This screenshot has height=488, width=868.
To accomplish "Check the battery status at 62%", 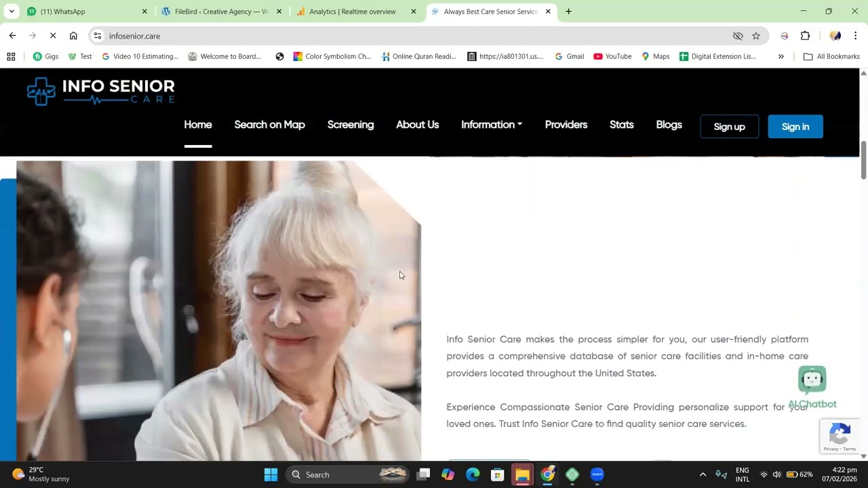I will [800, 474].
